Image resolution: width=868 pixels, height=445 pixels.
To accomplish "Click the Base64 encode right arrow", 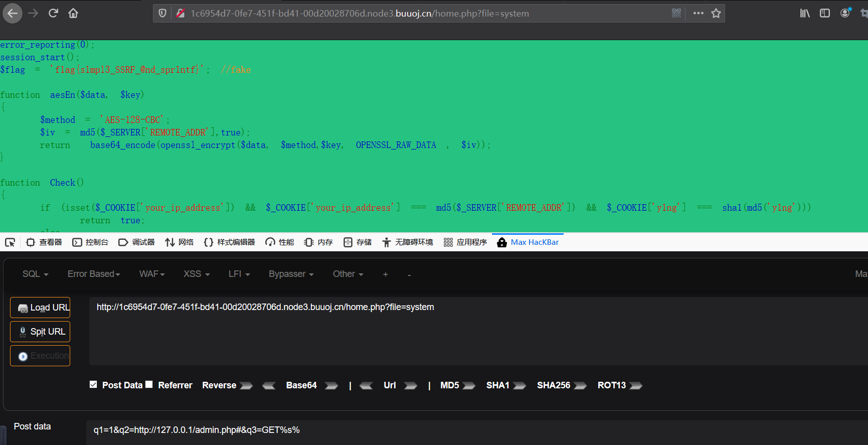I will [x=331, y=385].
